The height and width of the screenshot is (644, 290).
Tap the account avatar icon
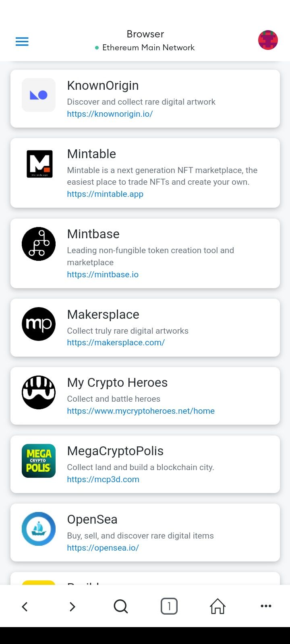(x=268, y=40)
